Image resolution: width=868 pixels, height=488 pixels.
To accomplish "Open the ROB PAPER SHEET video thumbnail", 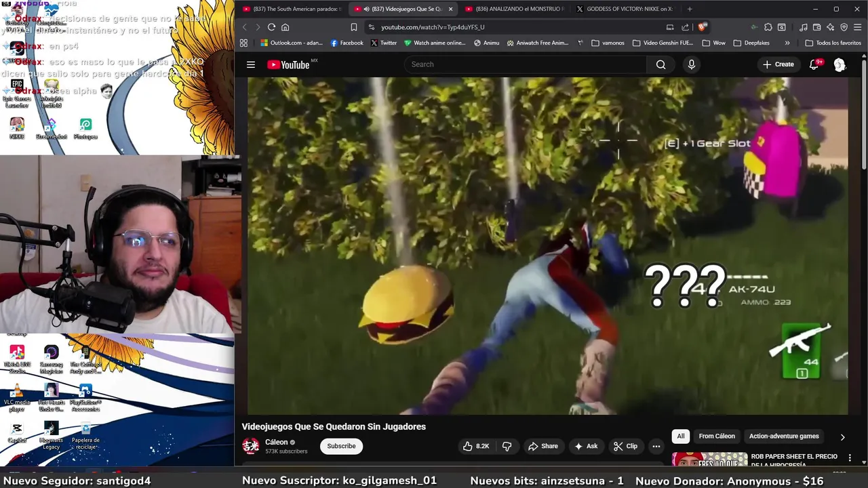I will [x=709, y=459].
